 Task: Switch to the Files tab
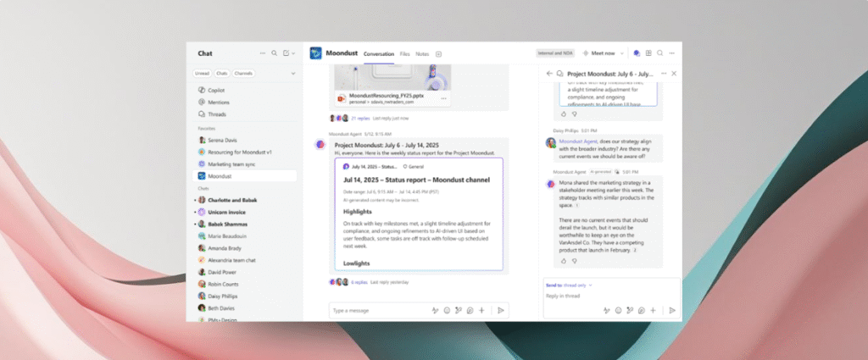click(x=404, y=54)
